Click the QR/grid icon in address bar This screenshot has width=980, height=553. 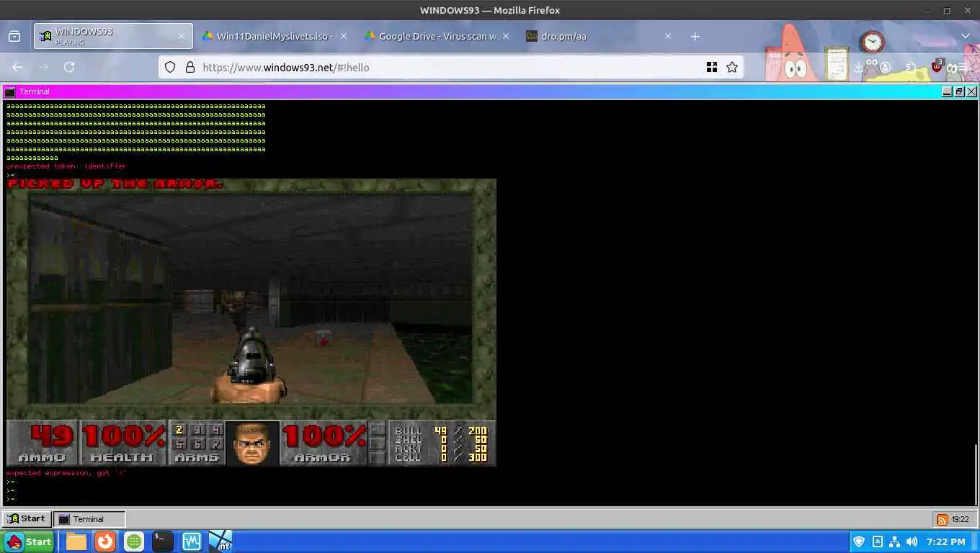point(712,67)
